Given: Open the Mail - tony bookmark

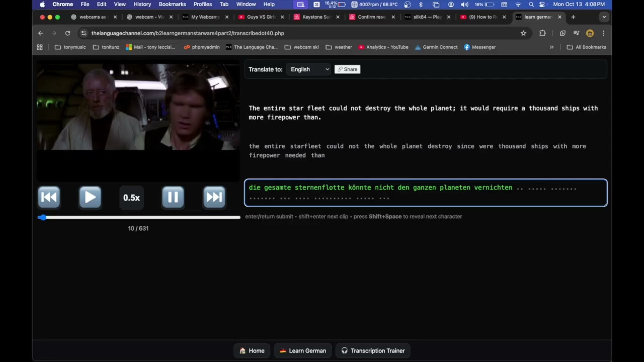Looking at the screenshot, I should pyautogui.click(x=150, y=47).
